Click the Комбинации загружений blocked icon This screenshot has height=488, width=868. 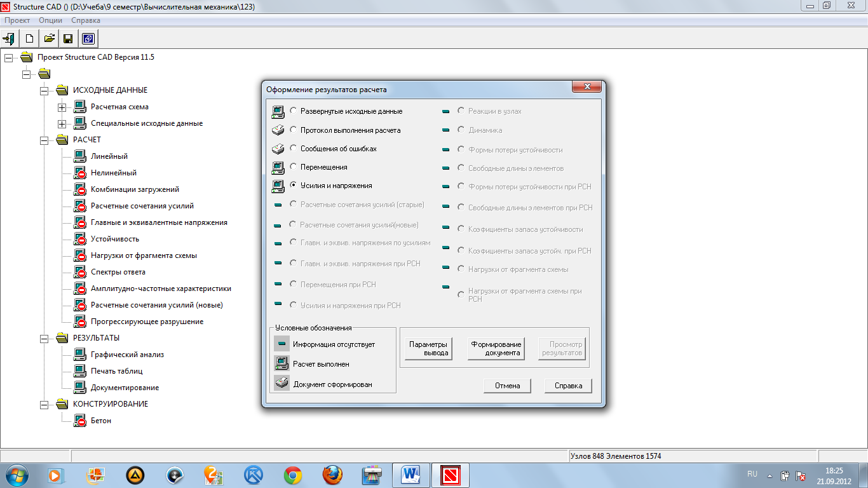coord(79,189)
